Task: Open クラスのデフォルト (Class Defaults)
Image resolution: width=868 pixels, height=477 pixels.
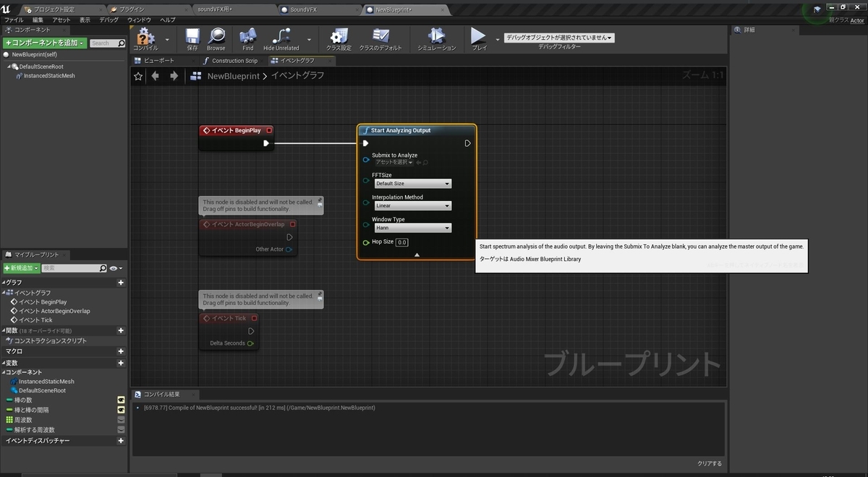Action: point(380,38)
